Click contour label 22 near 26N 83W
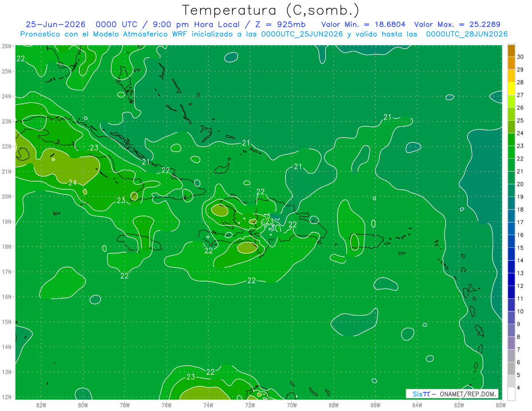Screen dimensions: 532x411 pyautogui.click(x=20, y=59)
